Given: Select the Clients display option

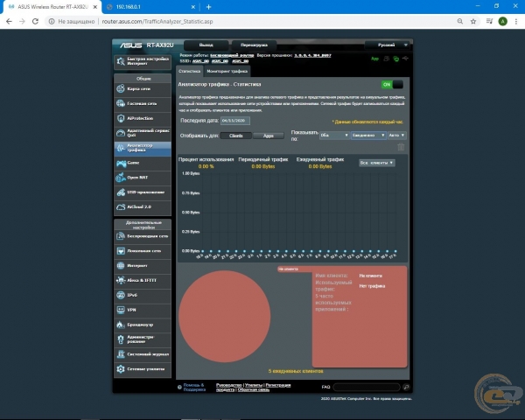Looking at the screenshot, I should (x=236, y=136).
